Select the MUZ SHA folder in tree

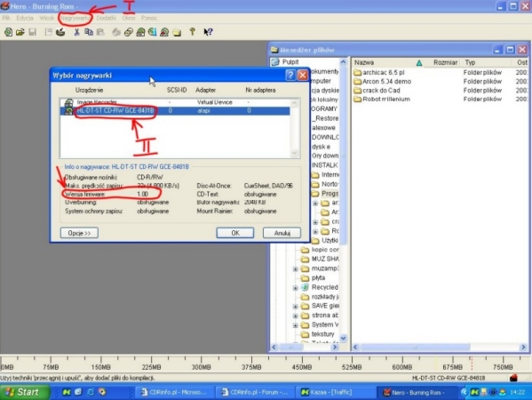tap(325, 259)
